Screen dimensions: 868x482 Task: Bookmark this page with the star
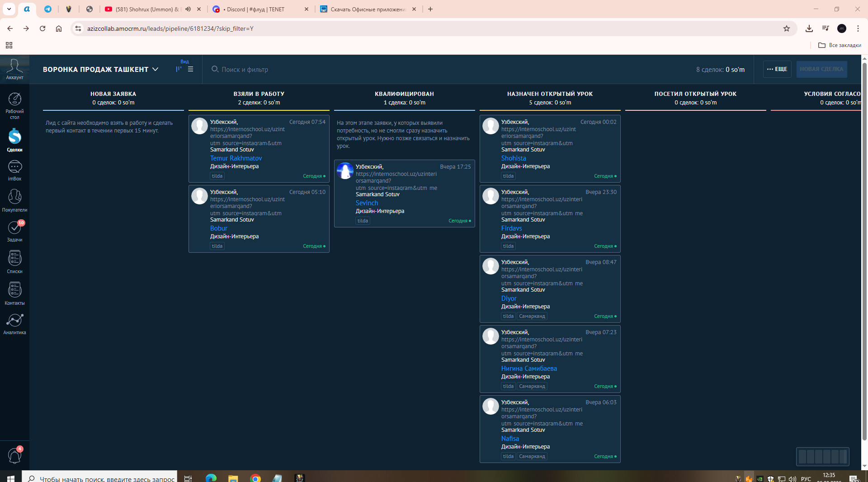coord(787,28)
